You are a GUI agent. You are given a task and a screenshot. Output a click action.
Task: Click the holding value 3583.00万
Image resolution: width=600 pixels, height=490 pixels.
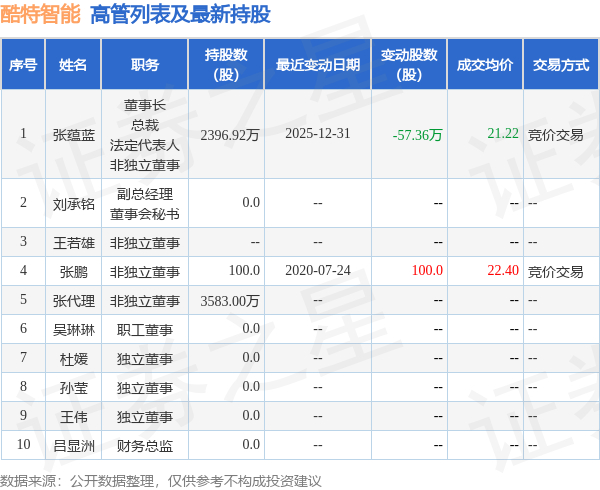tap(230, 301)
